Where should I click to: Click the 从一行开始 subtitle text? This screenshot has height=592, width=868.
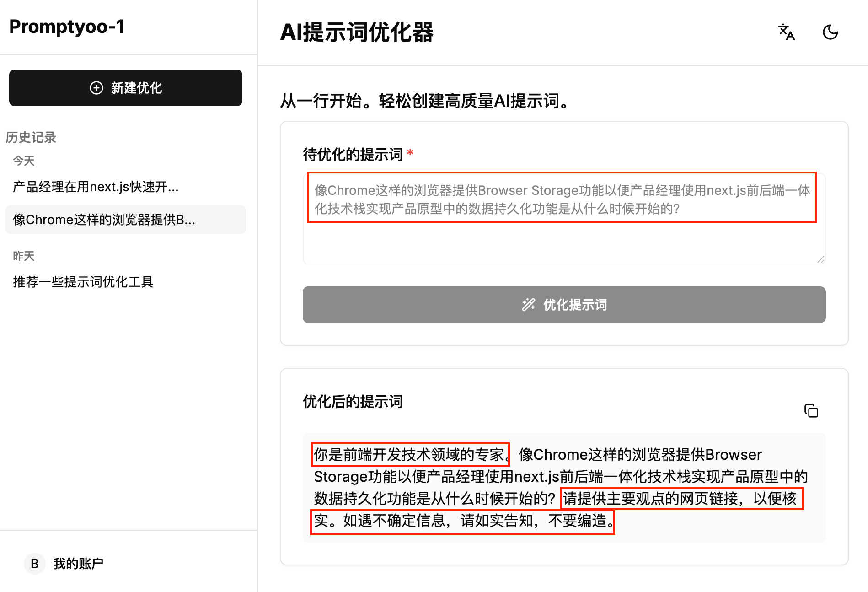(425, 101)
